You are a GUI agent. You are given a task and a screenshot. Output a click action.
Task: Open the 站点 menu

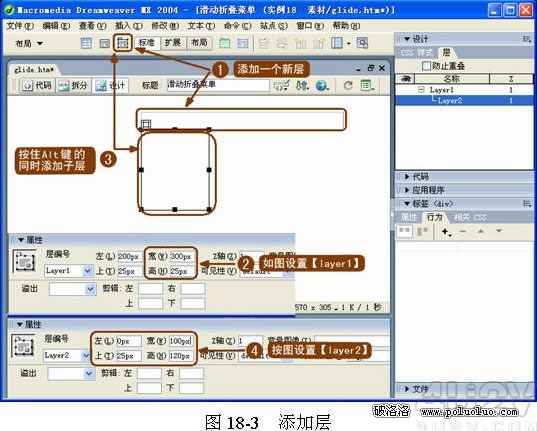(x=274, y=26)
